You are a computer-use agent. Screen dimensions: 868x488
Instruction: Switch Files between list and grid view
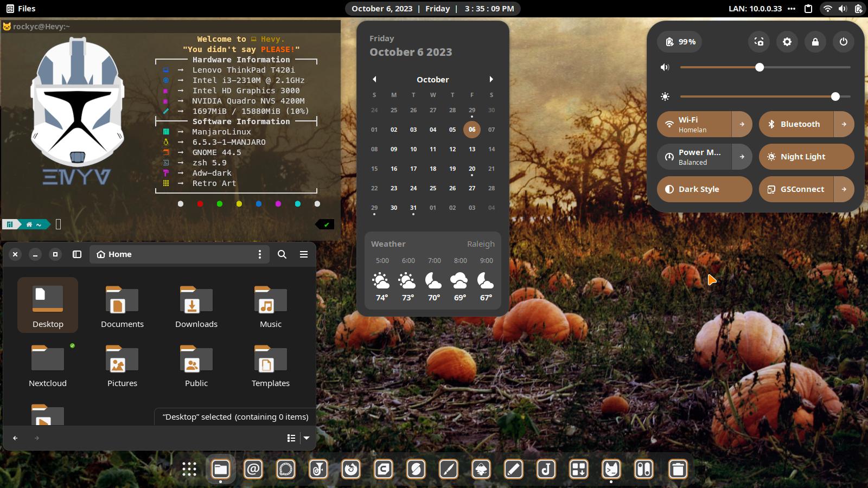pyautogui.click(x=291, y=438)
